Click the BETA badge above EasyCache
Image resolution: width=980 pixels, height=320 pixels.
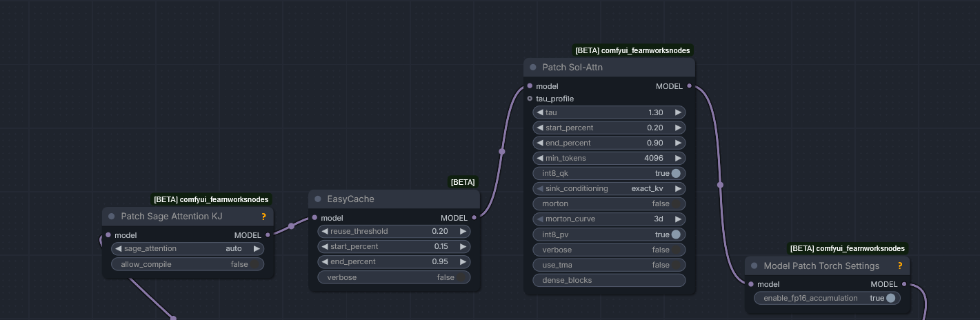point(463,182)
